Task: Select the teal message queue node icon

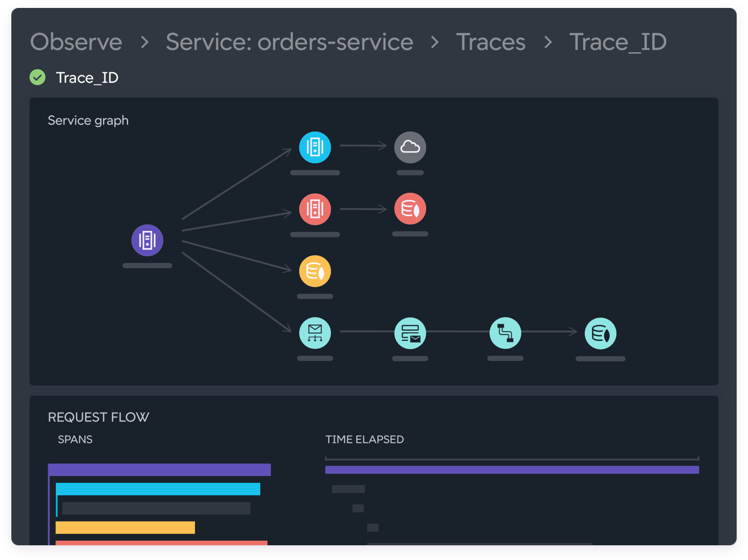Action: 410,333
